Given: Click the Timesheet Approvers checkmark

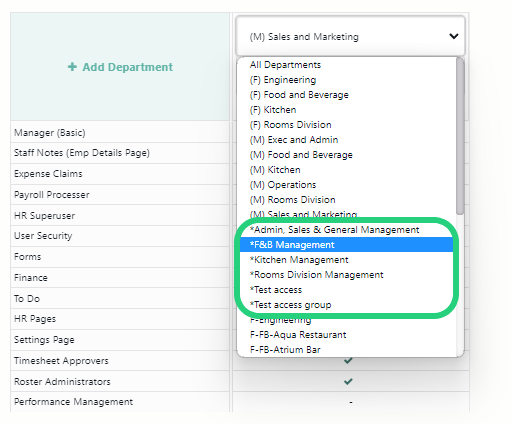Looking at the screenshot, I should pos(348,361).
